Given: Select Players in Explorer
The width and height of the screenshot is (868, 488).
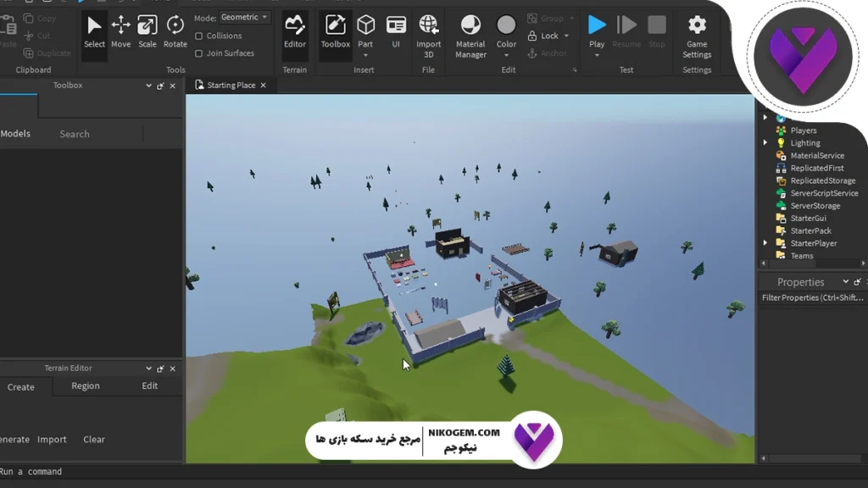Looking at the screenshot, I should (x=804, y=130).
